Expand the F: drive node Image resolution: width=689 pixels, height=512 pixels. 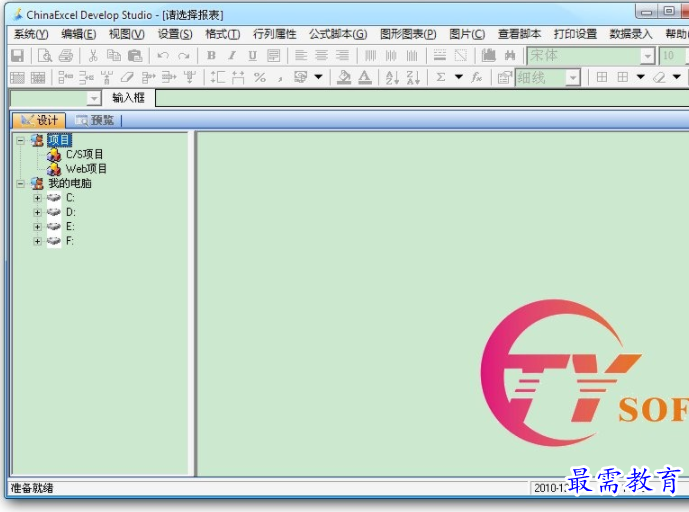point(37,241)
